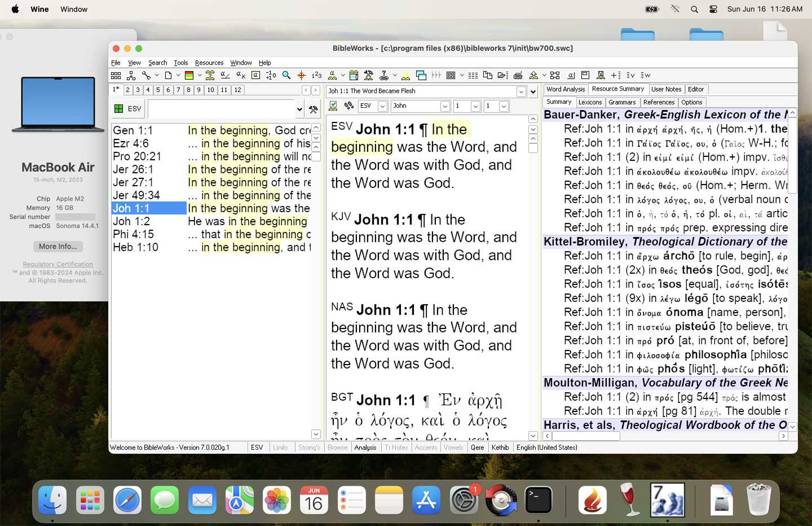Click the More Info... button

[x=58, y=247]
